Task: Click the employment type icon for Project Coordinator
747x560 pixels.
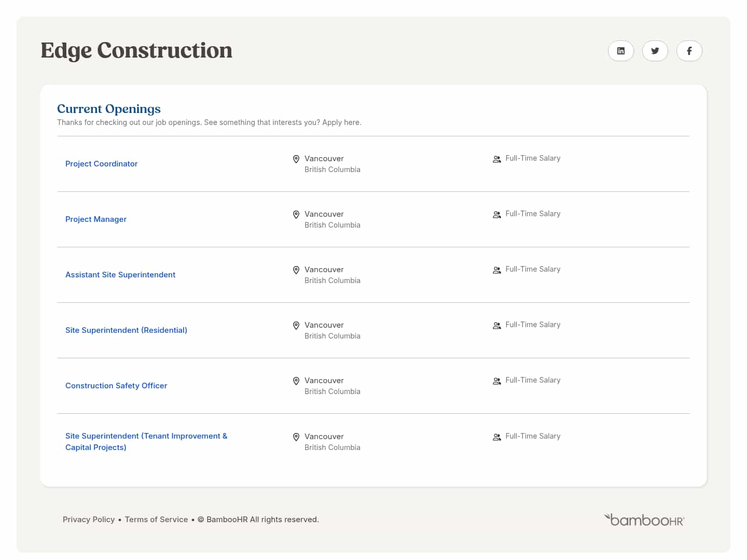Action: [496, 159]
